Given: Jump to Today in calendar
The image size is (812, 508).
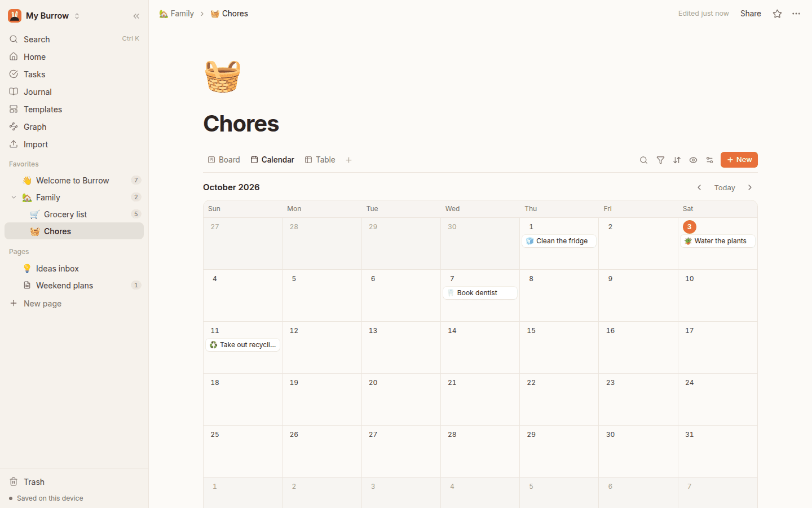Looking at the screenshot, I should click(x=725, y=187).
